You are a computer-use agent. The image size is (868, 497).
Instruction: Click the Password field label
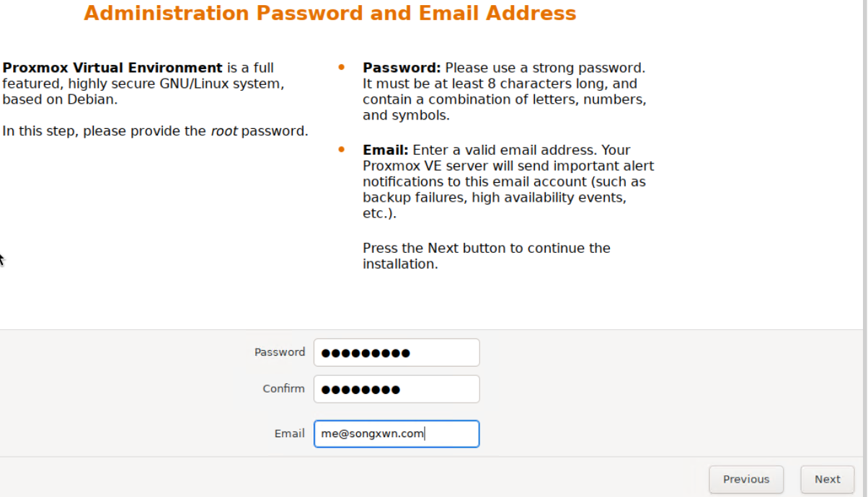click(280, 352)
